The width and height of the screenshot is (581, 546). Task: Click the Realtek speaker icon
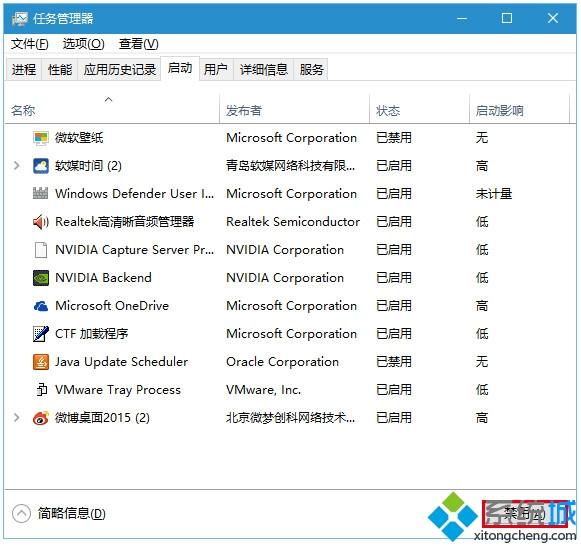41,222
